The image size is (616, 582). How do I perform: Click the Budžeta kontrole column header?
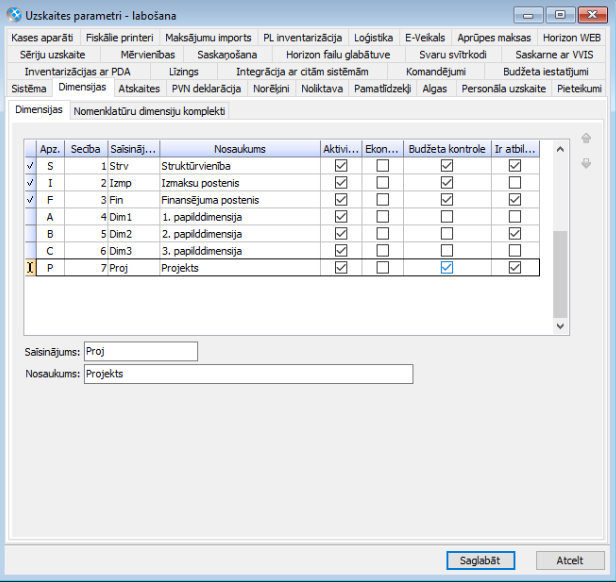pos(447,149)
